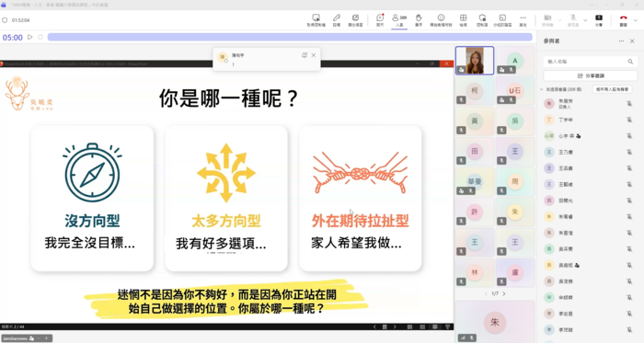This screenshot has height=343, width=644.
Task: Click the mic icon for participant 王乃
Action: click(x=629, y=153)
